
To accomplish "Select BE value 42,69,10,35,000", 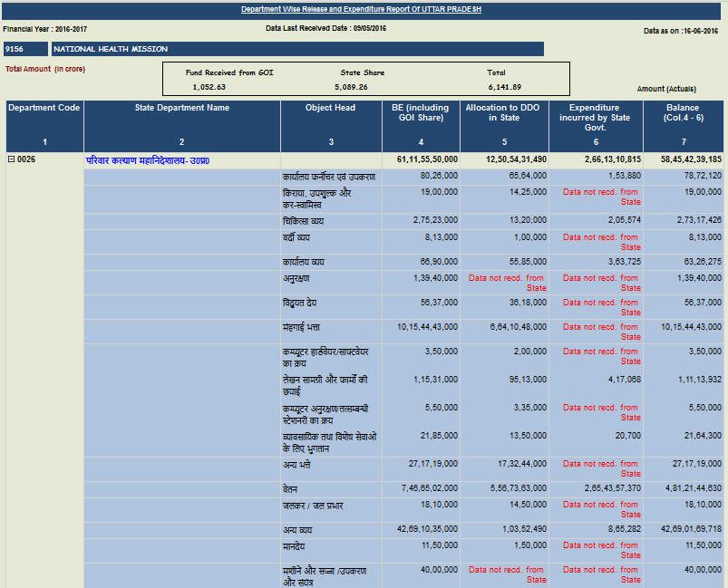I will [427, 528].
